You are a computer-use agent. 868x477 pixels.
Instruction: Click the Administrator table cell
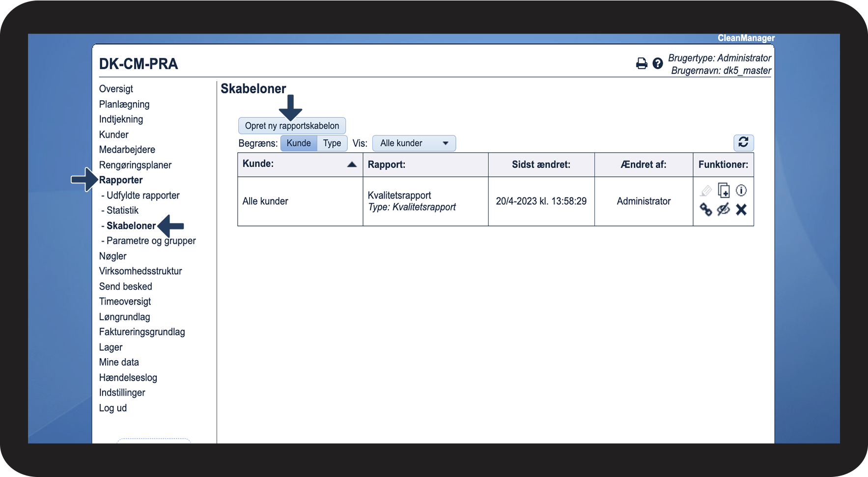click(644, 201)
